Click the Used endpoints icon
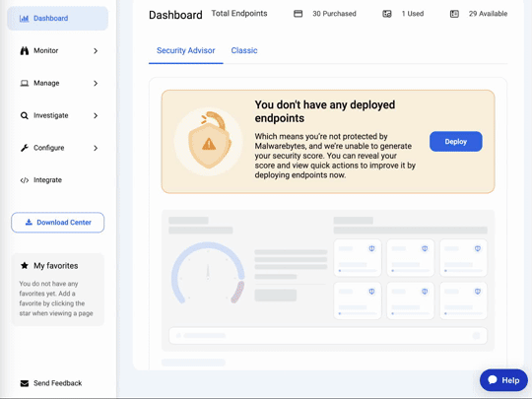The image size is (532, 399). [387, 14]
